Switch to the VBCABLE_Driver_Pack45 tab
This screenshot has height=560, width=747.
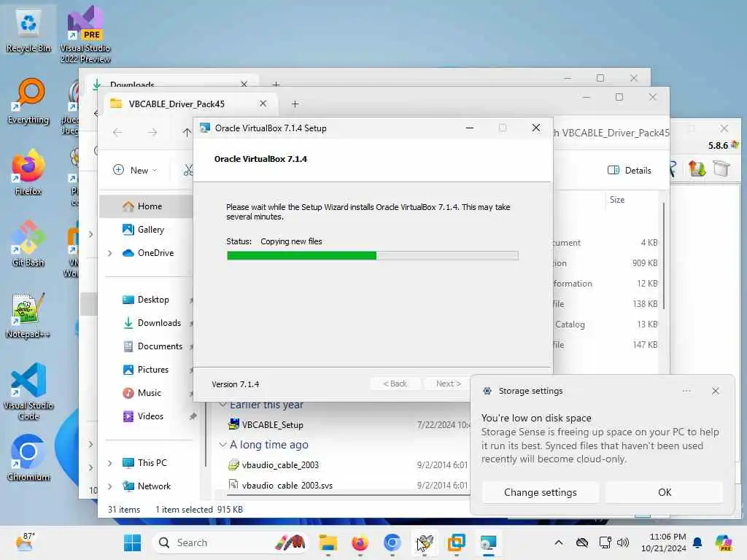[x=177, y=104]
